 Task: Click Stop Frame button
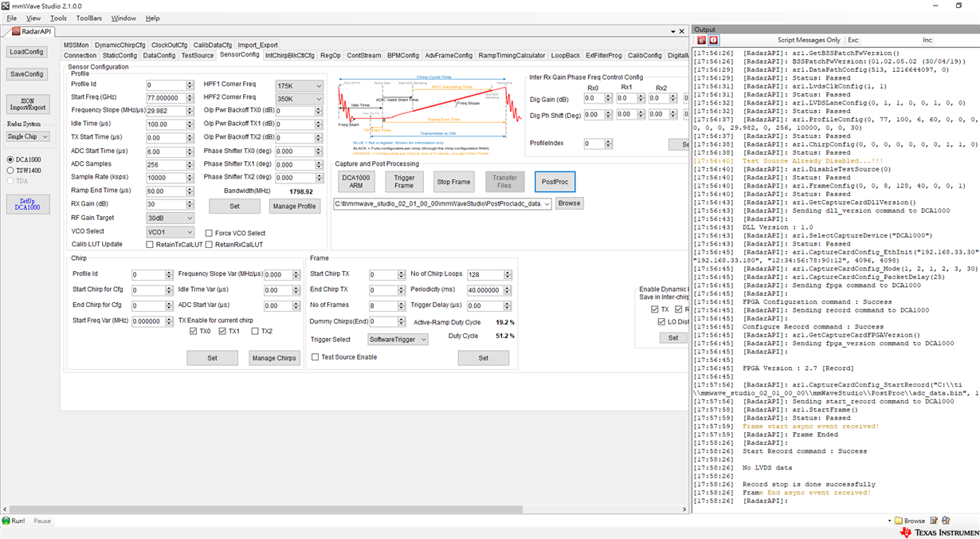(453, 182)
